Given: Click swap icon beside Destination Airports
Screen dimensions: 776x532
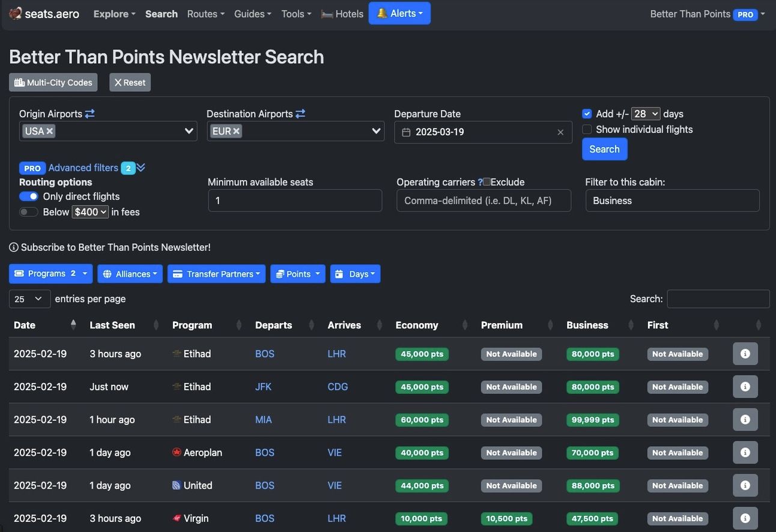Looking at the screenshot, I should (300, 113).
